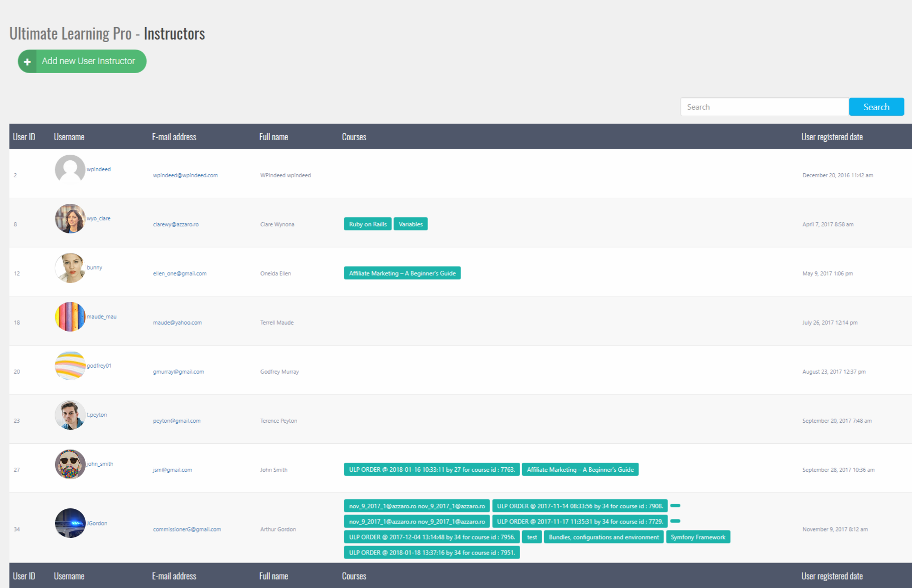The width and height of the screenshot is (912, 588).
Task: Open wyo_clare profile avatar
Action: (70, 218)
